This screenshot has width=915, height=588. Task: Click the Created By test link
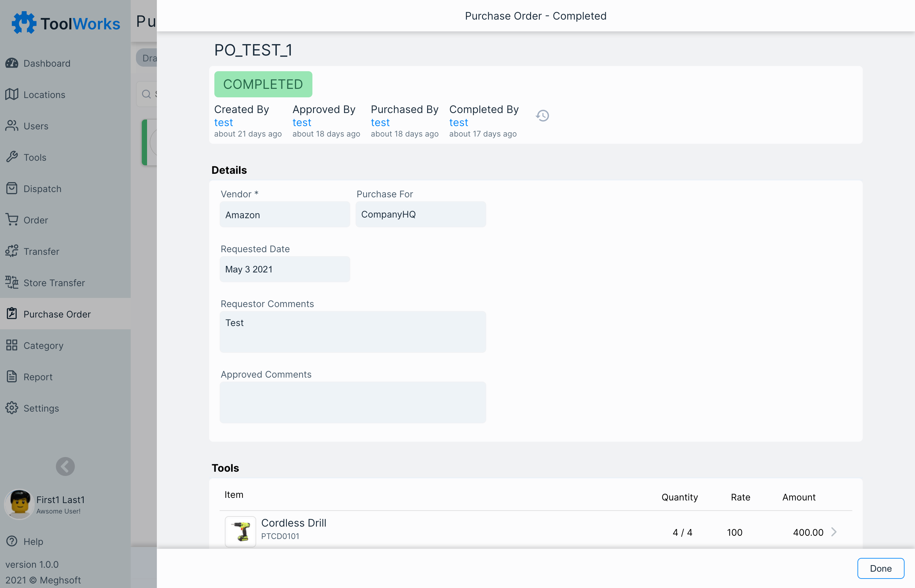pos(224,122)
